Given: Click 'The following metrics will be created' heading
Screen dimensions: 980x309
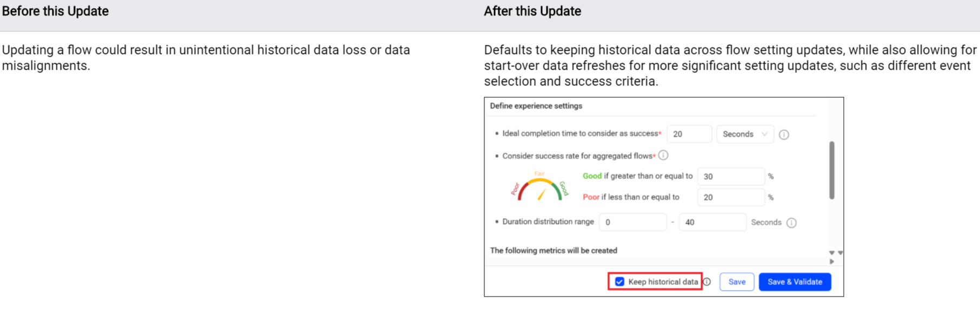Looking at the screenshot, I should tap(553, 251).
